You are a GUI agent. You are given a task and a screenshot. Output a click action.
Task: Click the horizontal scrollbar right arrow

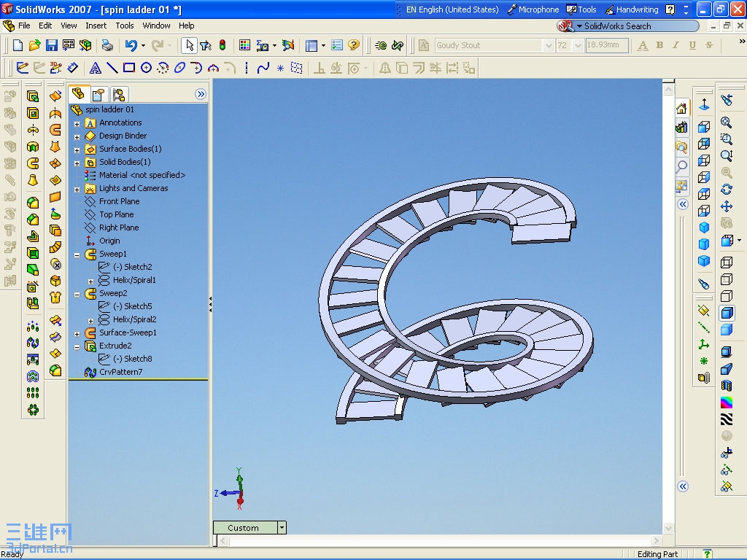click(657, 540)
